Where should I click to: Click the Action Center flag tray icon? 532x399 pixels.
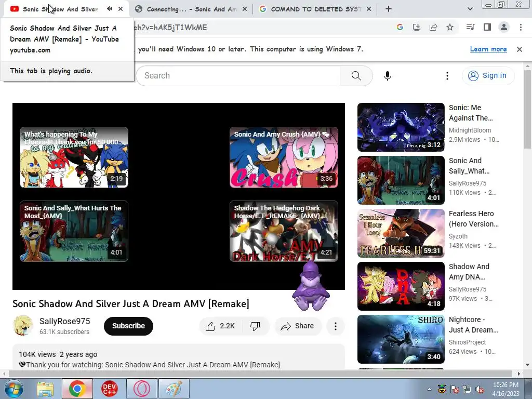(454, 389)
